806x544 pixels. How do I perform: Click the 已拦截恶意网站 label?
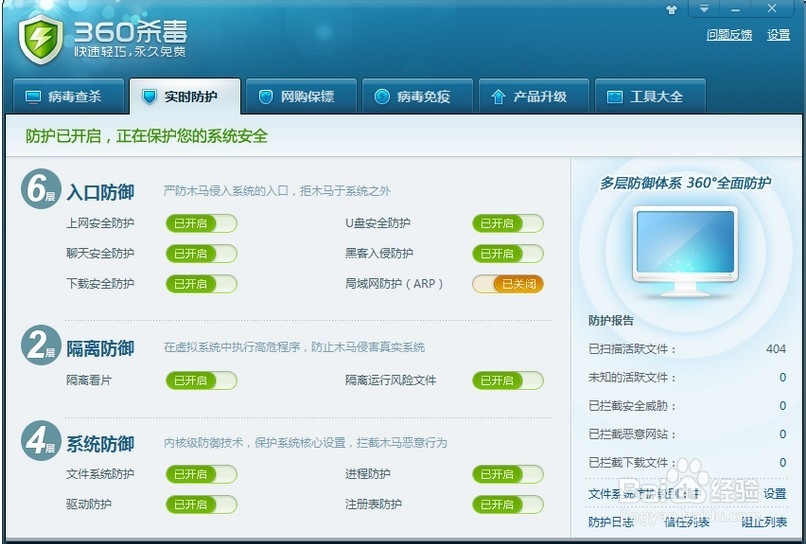(x=632, y=434)
